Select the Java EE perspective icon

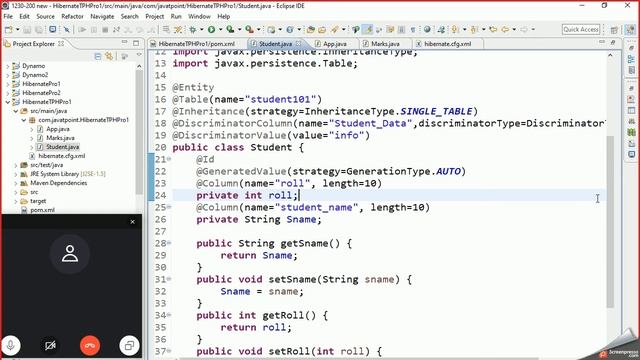coord(630,29)
